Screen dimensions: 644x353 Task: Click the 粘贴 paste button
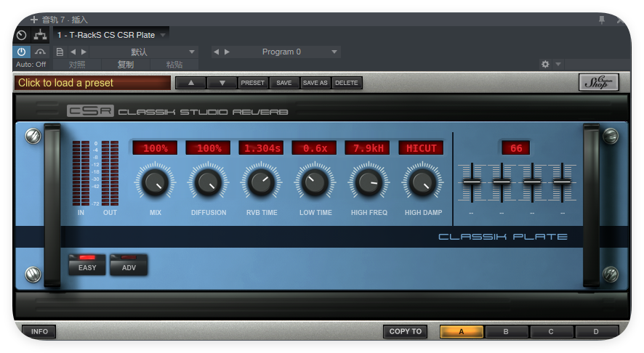point(174,65)
